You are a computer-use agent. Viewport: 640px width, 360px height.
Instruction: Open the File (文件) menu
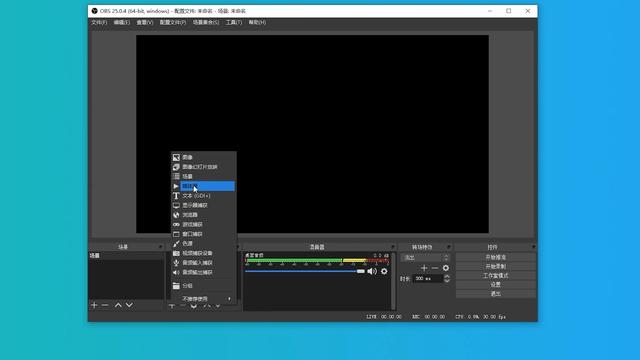[x=99, y=22]
